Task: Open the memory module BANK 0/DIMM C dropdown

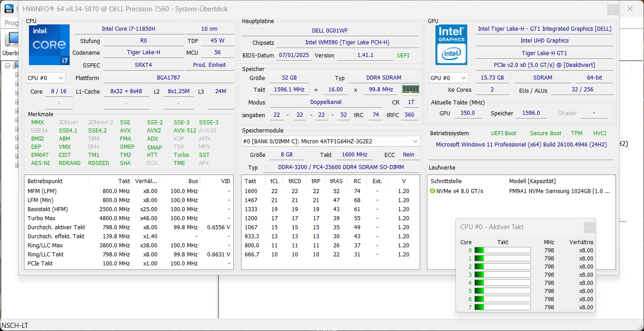Action: point(330,141)
